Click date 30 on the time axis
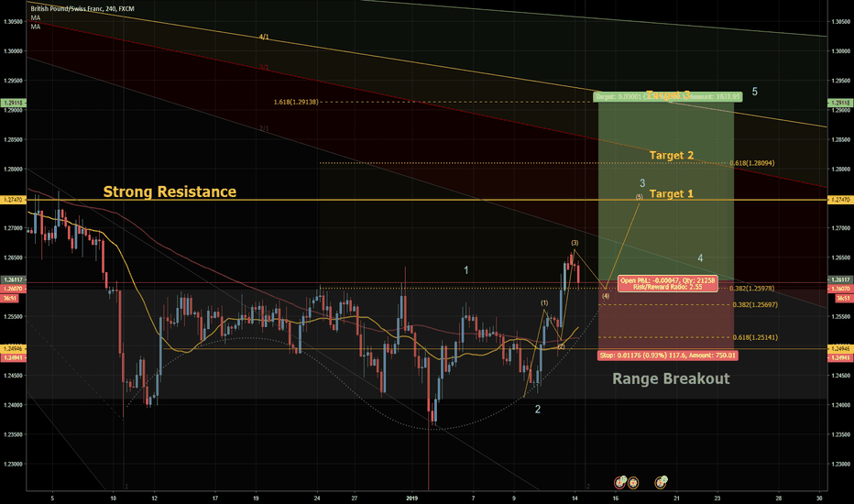 [820, 498]
